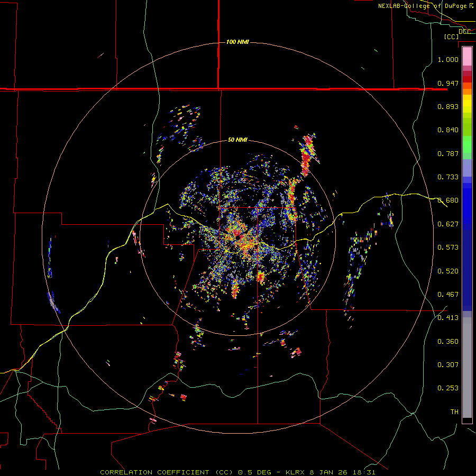Select the 0.893 scale value
The height and width of the screenshot is (476, 476).
pos(448,106)
